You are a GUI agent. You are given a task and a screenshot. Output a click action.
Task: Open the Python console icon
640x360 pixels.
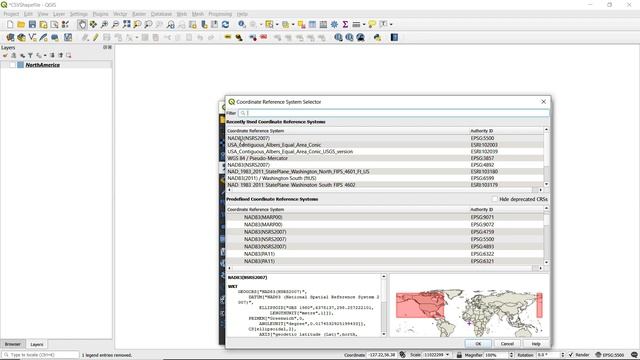pos(377,38)
